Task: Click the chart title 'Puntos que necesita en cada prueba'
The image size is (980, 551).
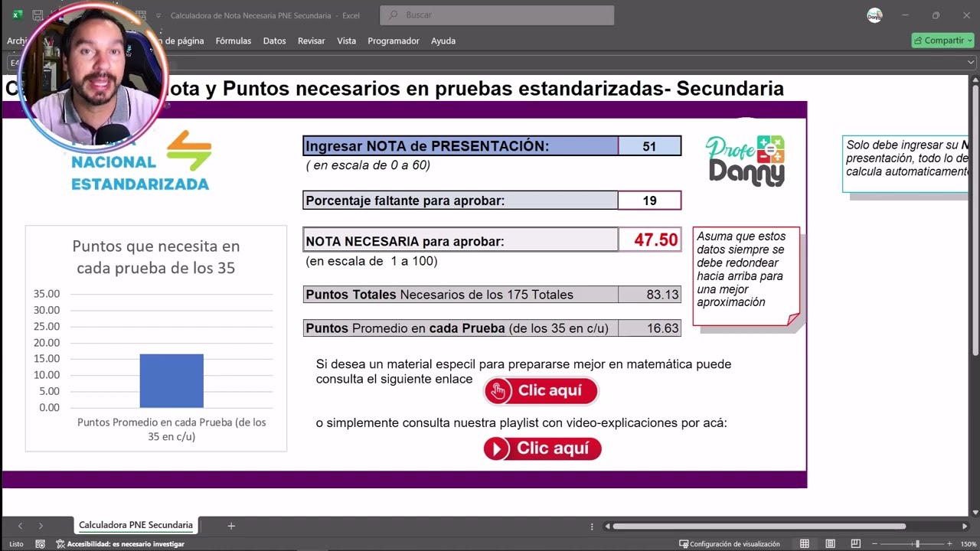Action: click(x=156, y=257)
